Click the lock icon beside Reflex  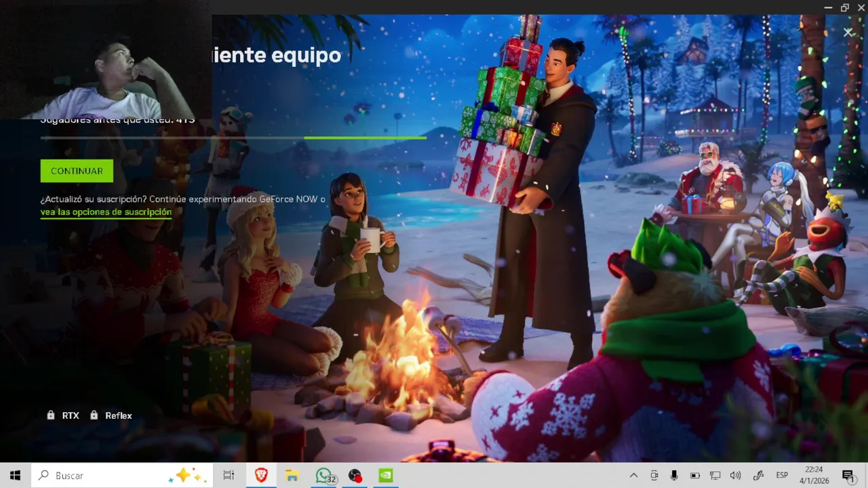point(94,415)
